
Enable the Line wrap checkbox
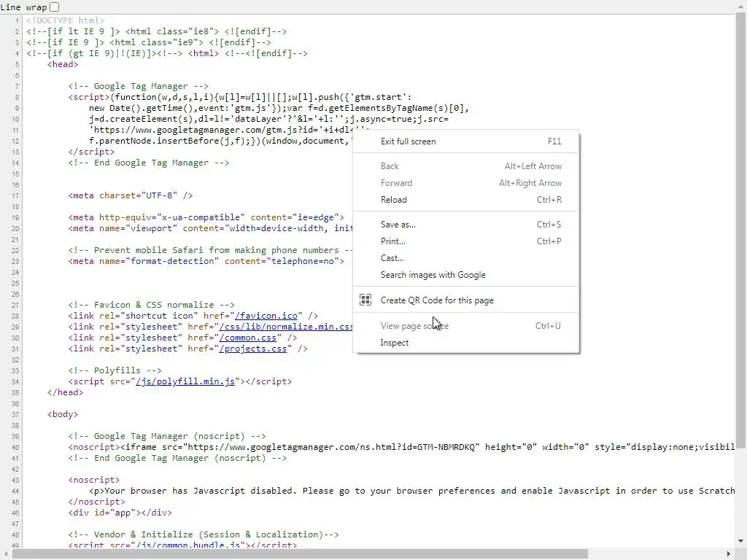[x=54, y=7]
